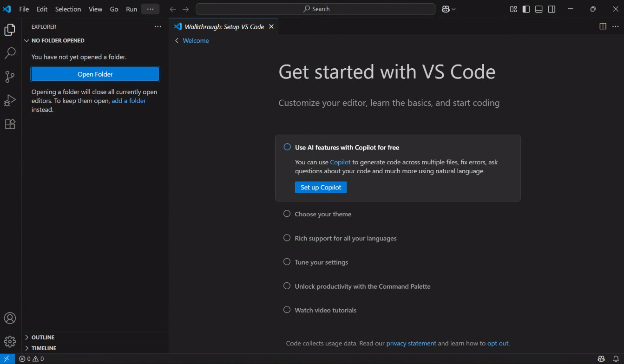
Task: Open the View menu
Action: pos(95,9)
